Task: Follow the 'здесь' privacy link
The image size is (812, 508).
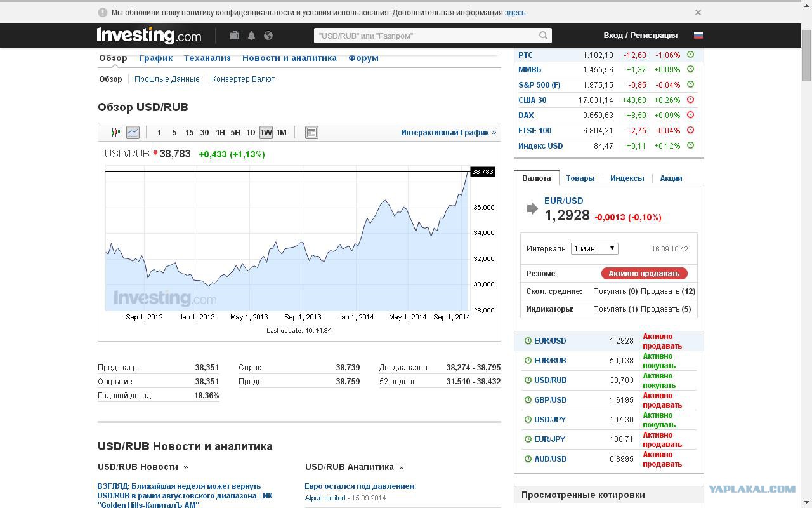Action: pyautogui.click(x=515, y=12)
